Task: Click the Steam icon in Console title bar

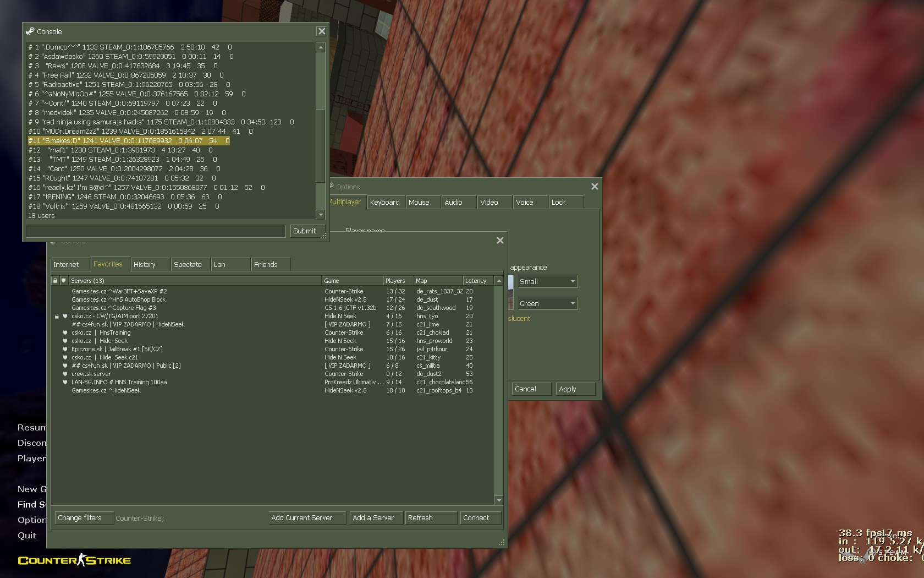Action: coord(30,31)
